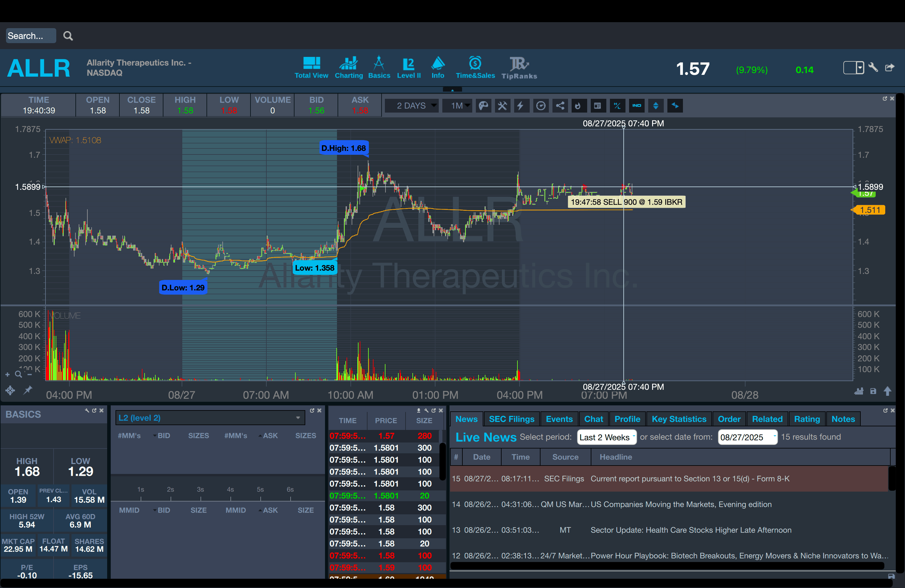Toggle the H/L high-low markers button
The image size is (905, 588).
point(617,106)
